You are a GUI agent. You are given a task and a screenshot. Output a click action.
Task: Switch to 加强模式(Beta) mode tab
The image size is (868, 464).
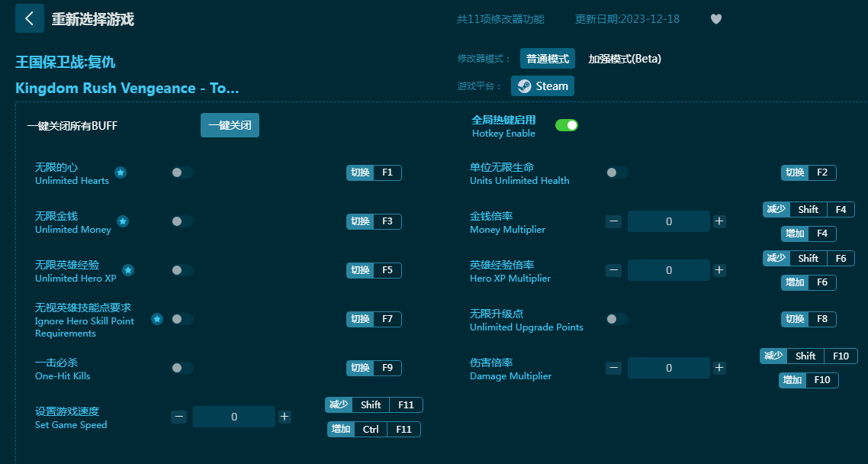click(625, 59)
